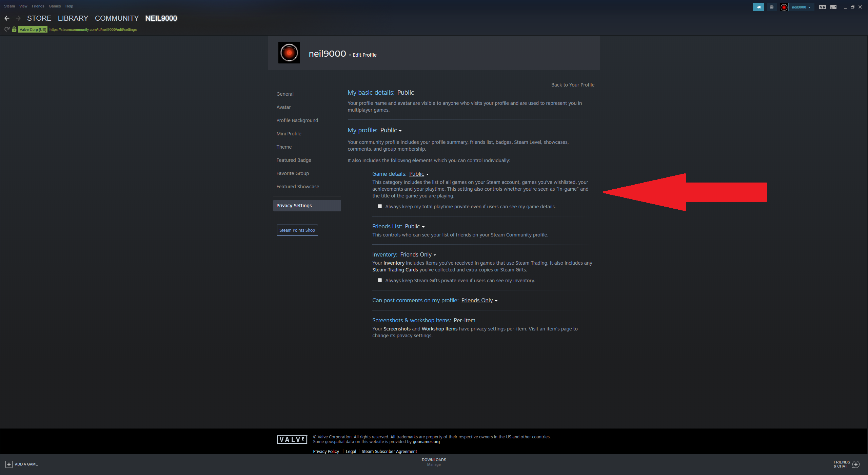Launch SteamVR with the VR icon

tap(822, 7)
